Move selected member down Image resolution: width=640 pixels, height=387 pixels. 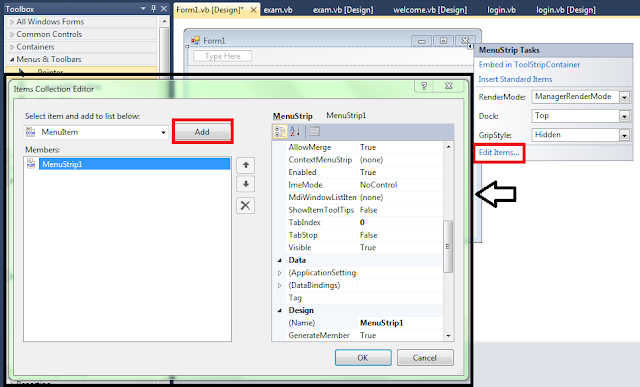pos(246,184)
